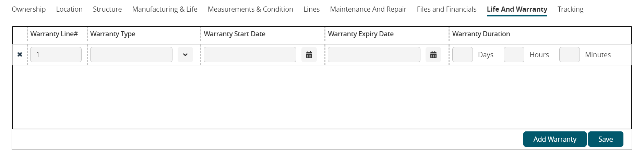This screenshot has height=155, width=644.
Task: Open Measurements & Condition tab
Action: (x=250, y=9)
